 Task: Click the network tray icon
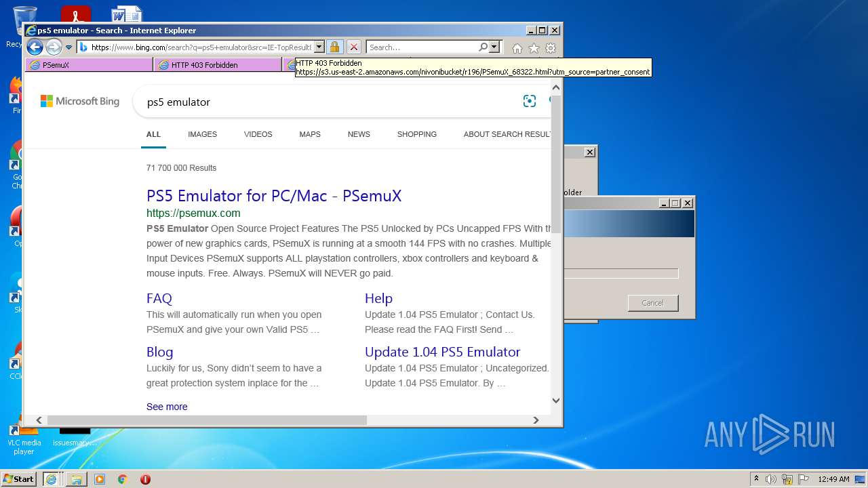tap(787, 479)
